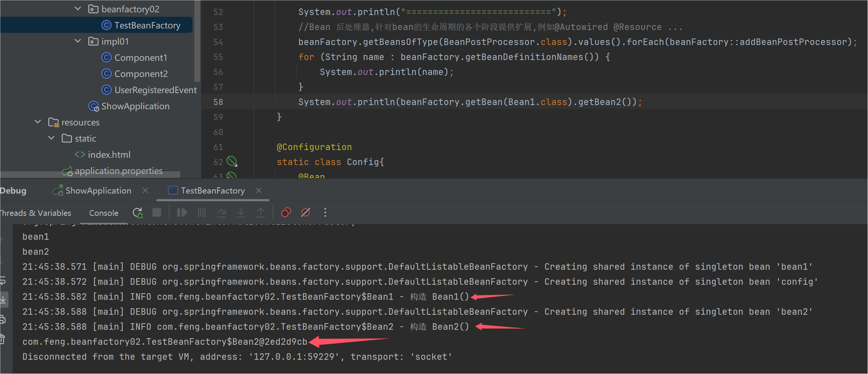Click 'Config' class name on line 62
Image resolution: width=868 pixels, height=374 pixels.
pos(362,162)
